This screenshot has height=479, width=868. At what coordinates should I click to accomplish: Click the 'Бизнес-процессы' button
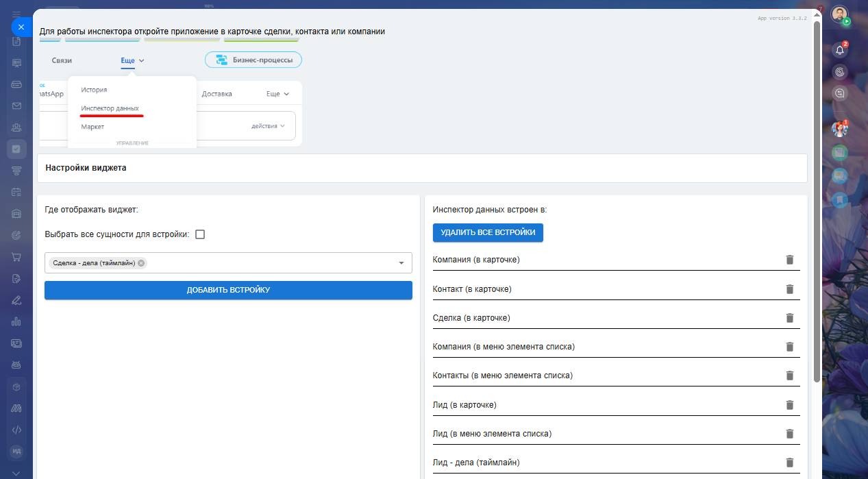[x=253, y=60]
